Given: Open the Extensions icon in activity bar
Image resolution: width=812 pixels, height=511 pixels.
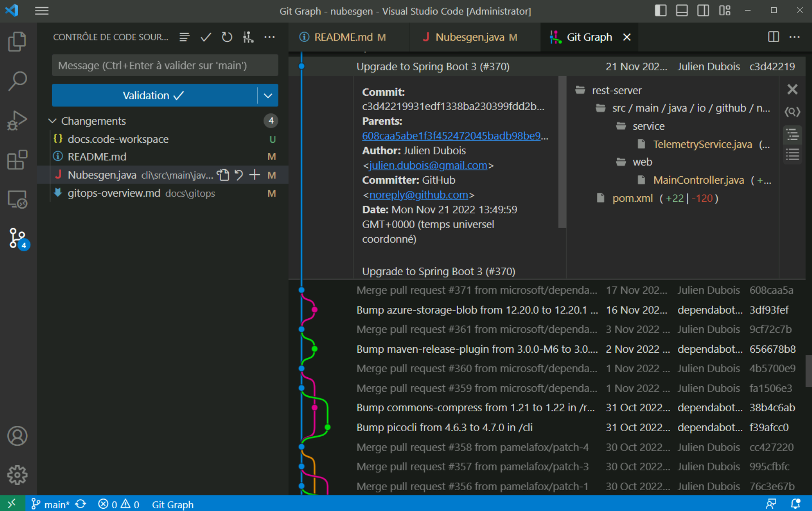Looking at the screenshot, I should click(x=17, y=160).
